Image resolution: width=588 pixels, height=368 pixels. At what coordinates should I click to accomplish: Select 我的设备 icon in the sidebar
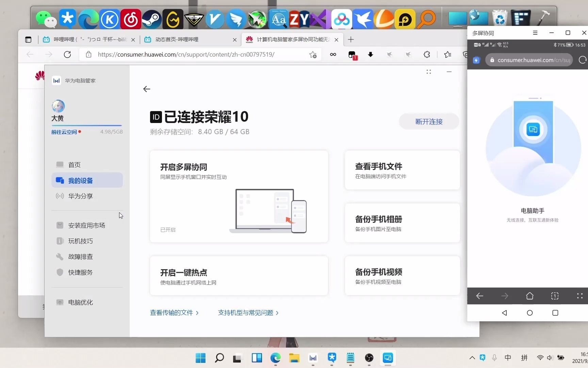click(x=60, y=180)
